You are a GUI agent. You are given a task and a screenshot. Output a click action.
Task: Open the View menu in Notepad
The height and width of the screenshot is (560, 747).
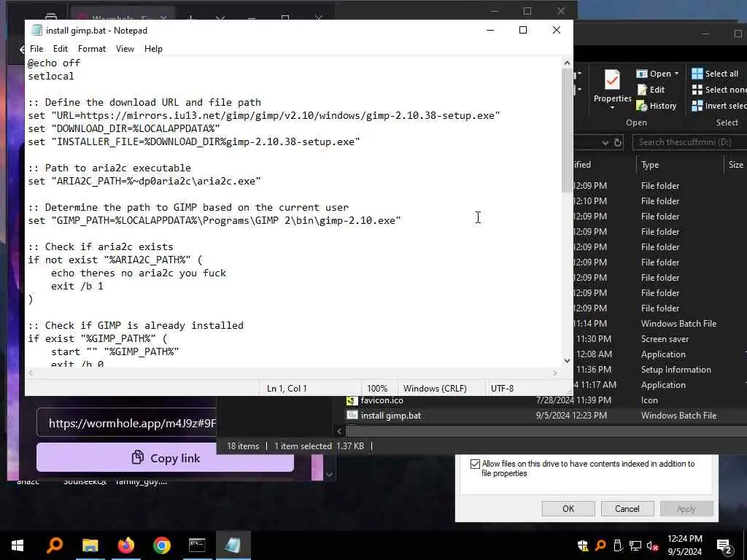click(x=125, y=49)
